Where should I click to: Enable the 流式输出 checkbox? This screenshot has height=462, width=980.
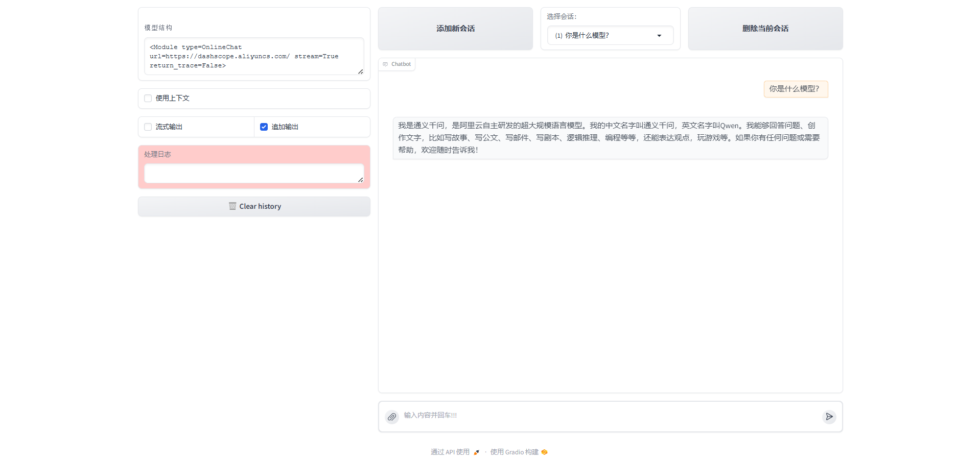148,127
